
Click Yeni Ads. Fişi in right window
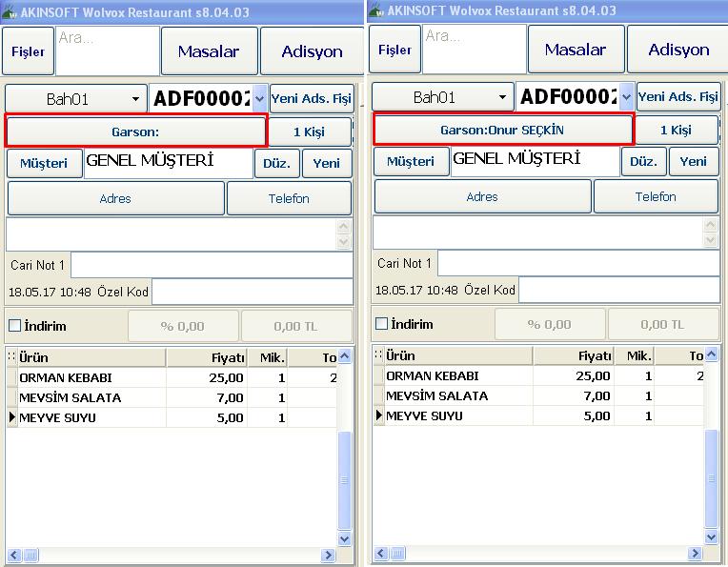(678, 96)
